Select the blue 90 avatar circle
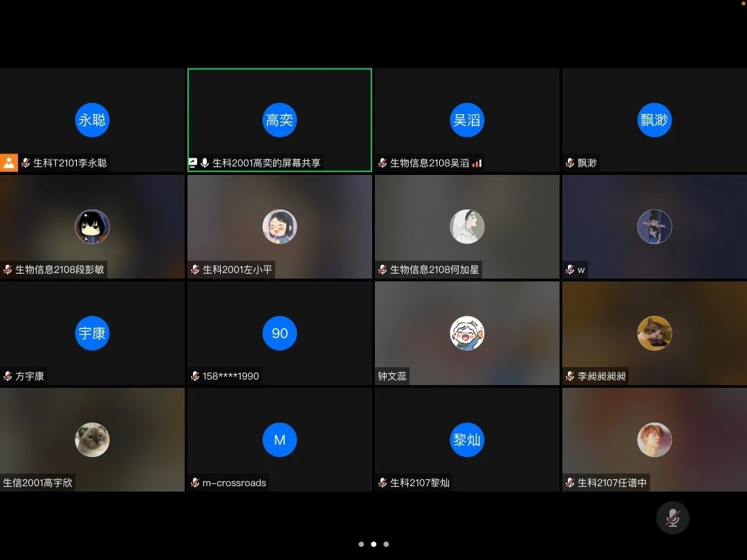The width and height of the screenshot is (747, 560). [x=279, y=333]
